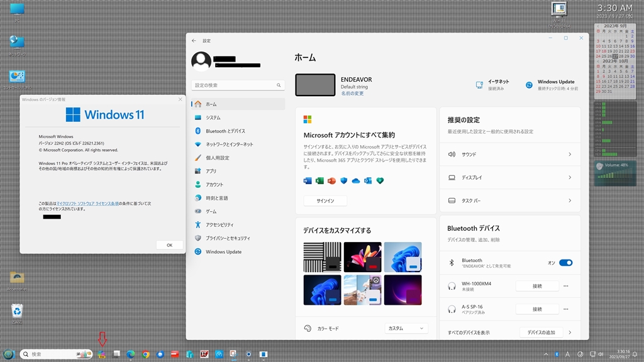Launch Microsoft Edge from the taskbar
Image resolution: width=644 pixels, height=362 pixels.
[x=131, y=354]
